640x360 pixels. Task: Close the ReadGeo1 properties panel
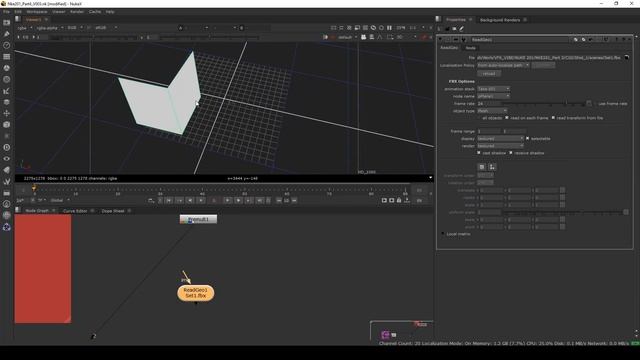[629, 40]
